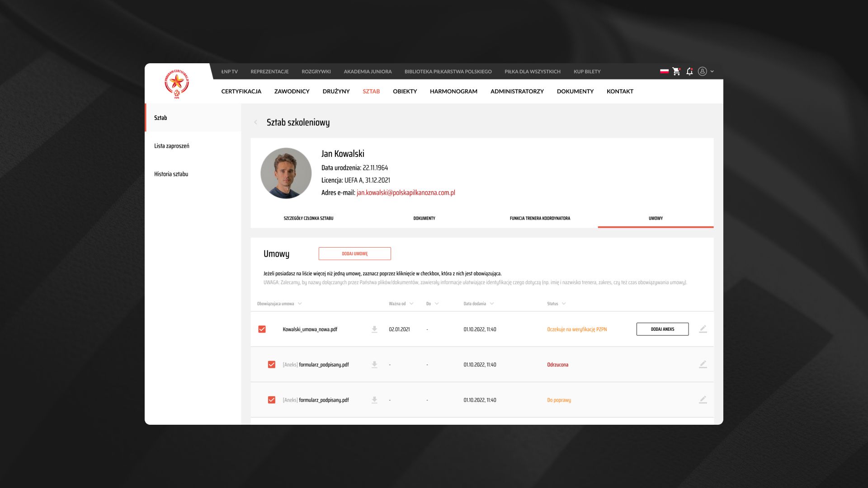
Task: Open the ŁNP TV link
Action: pos(230,71)
